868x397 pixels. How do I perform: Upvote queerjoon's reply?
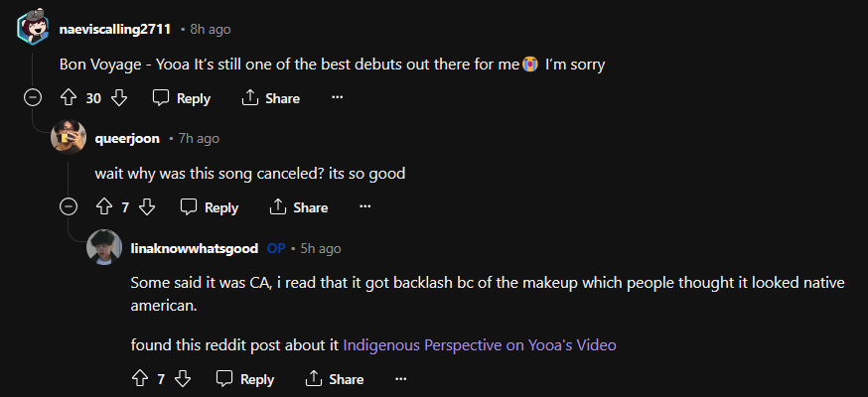(104, 207)
